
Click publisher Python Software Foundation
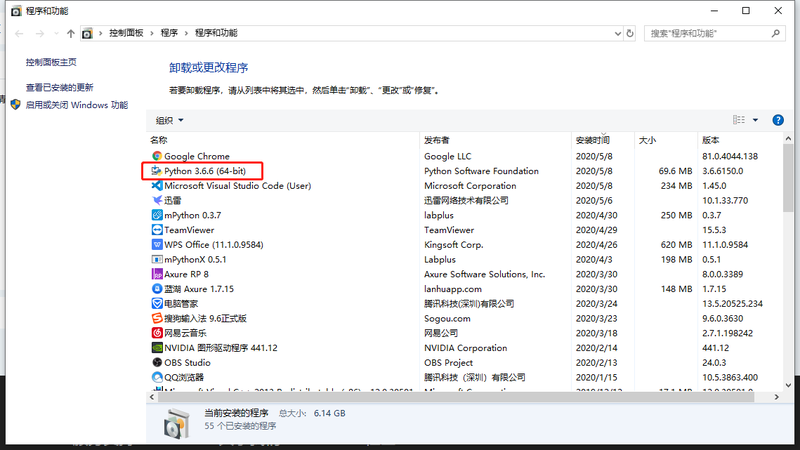coord(481,171)
